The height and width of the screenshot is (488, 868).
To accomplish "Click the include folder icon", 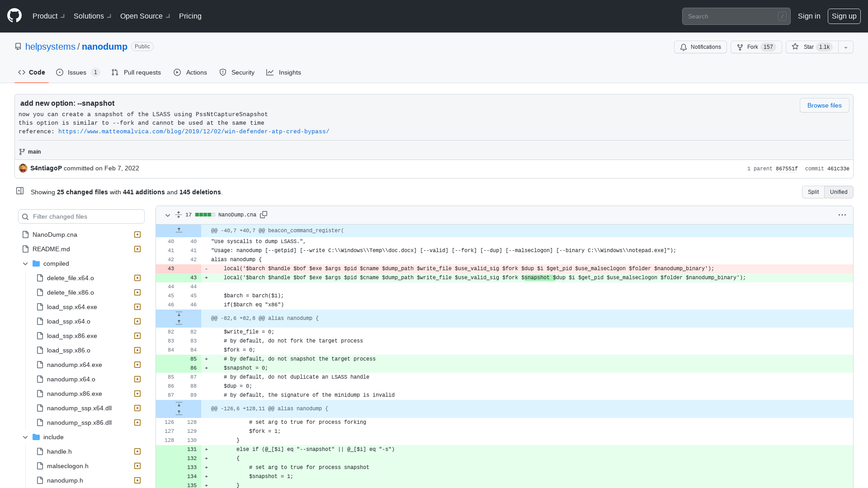I will (36, 437).
